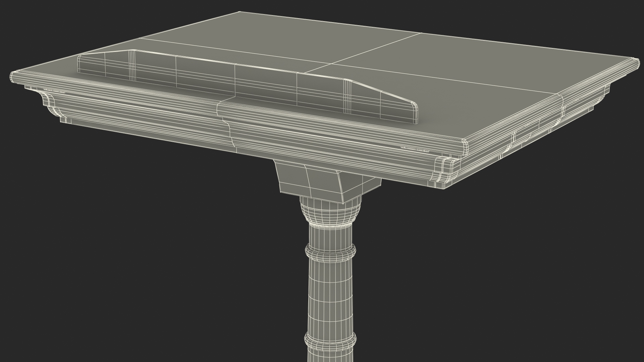Click the far-right rounded corner of the tabletop

point(637,63)
